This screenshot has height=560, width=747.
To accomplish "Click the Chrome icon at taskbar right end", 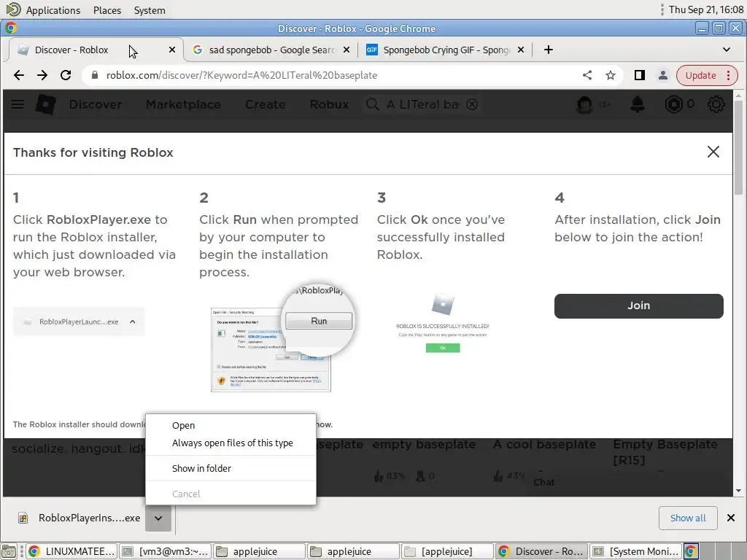I will [x=692, y=551].
